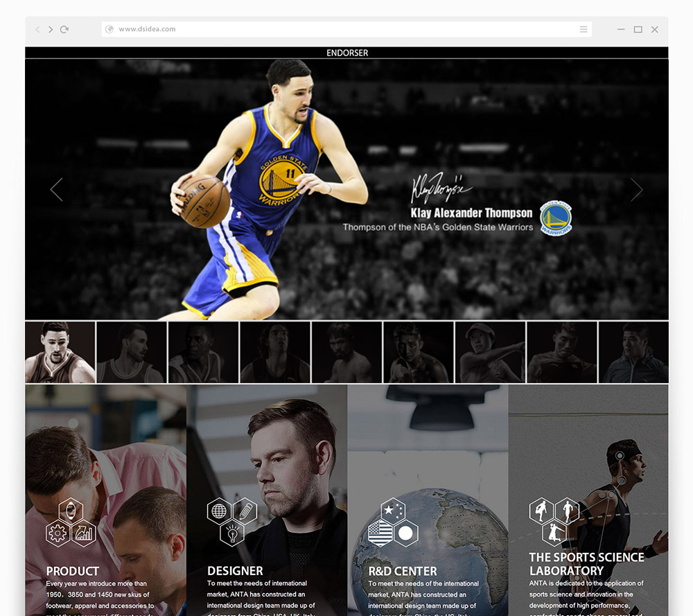Click "ANTA is dedicated to the application of" text
The height and width of the screenshot is (616, 693).
click(x=586, y=583)
